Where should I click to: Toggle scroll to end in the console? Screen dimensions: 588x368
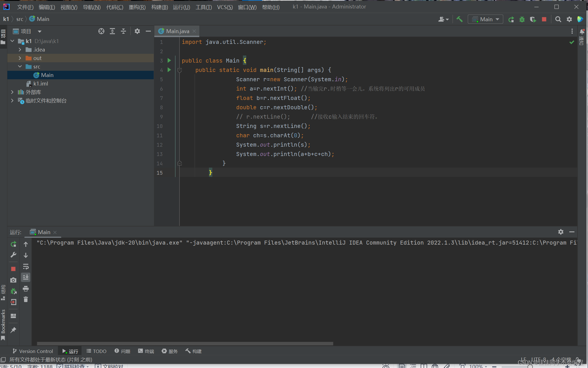26,277
